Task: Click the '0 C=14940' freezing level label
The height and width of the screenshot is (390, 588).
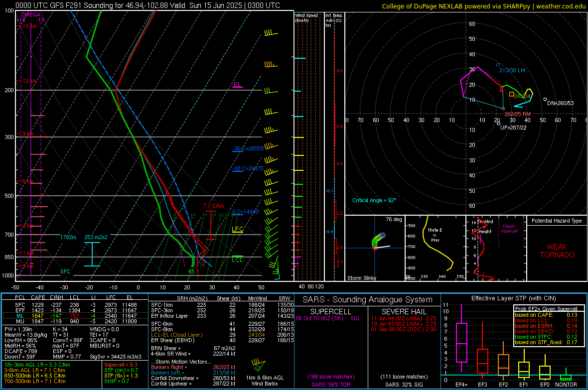Action: [246, 212]
